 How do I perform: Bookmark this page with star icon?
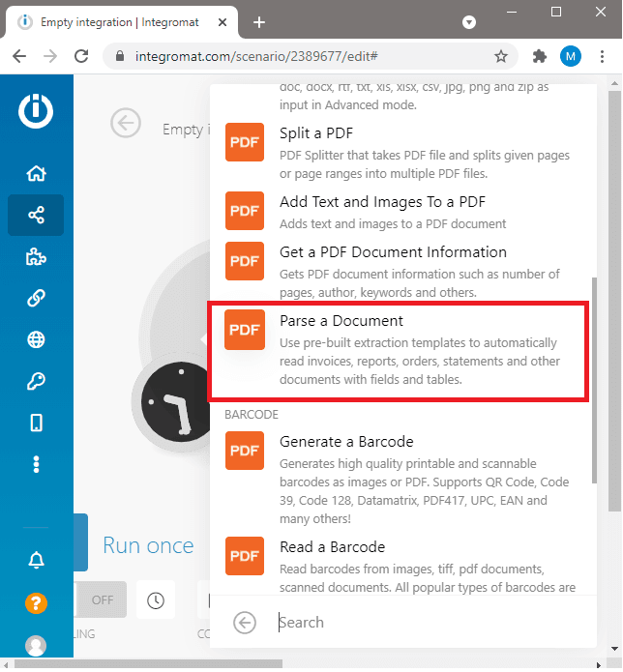[501, 56]
